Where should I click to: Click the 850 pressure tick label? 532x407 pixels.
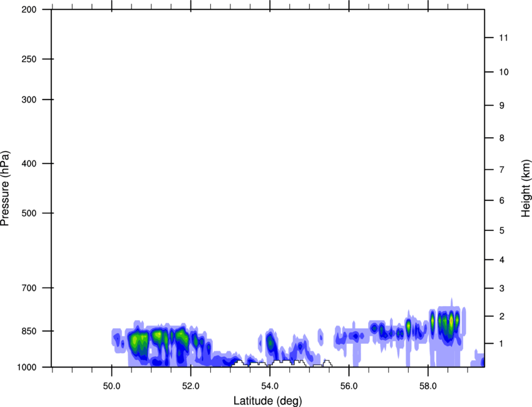29,331
